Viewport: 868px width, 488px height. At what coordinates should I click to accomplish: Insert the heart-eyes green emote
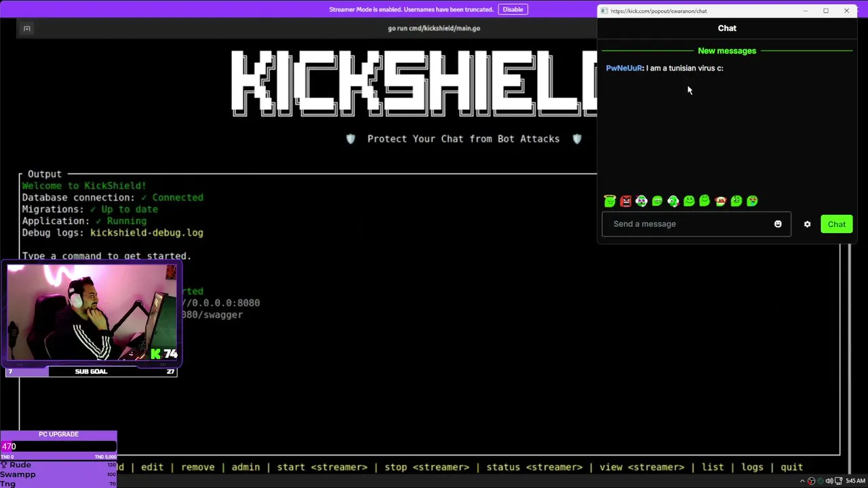[752, 201]
